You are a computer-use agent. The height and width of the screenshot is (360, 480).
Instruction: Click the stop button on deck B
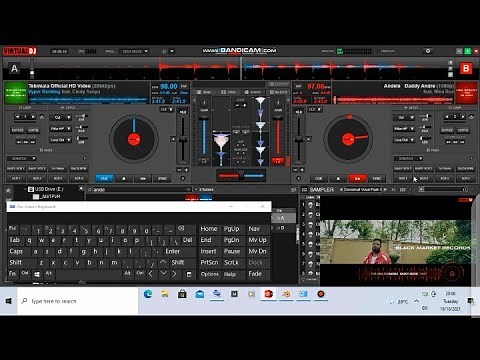tap(338, 179)
